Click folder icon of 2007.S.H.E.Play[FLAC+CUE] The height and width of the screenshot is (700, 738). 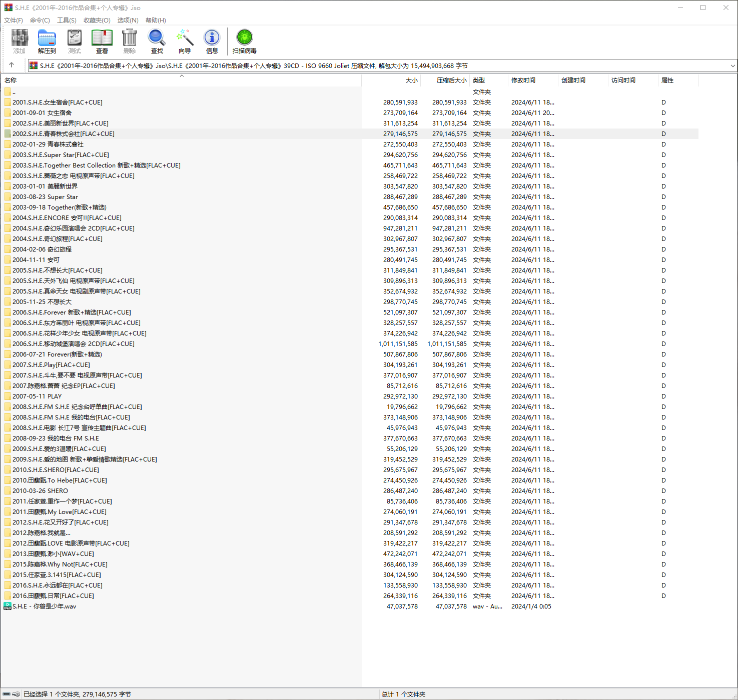[8, 364]
